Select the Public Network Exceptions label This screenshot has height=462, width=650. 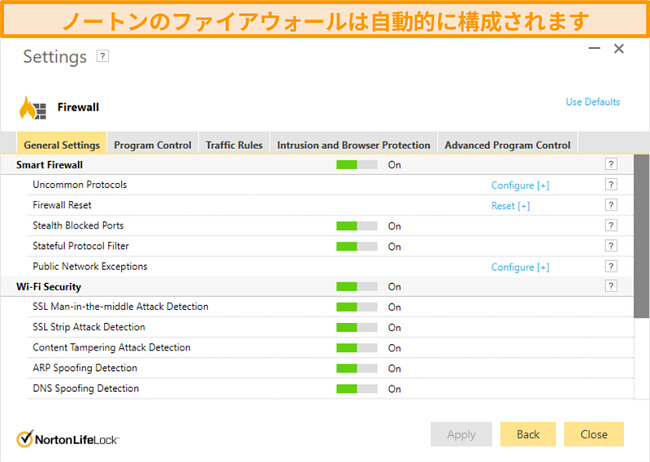[x=90, y=266]
